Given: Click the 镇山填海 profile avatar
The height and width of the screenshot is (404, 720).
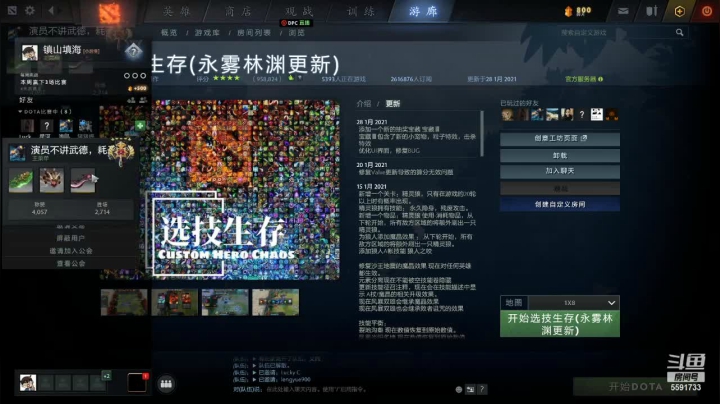Looking at the screenshot, I should pos(29,53).
